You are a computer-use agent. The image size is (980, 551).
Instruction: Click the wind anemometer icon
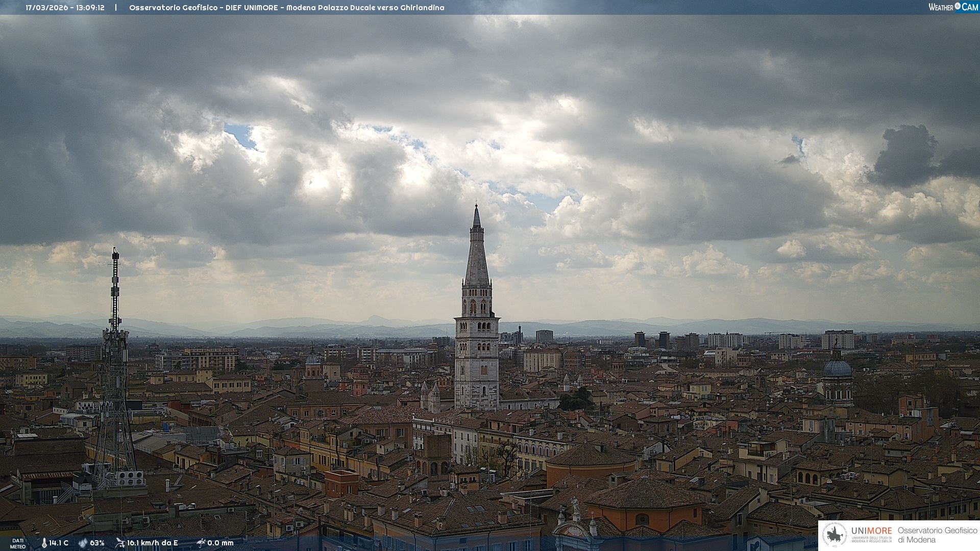pos(120,543)
